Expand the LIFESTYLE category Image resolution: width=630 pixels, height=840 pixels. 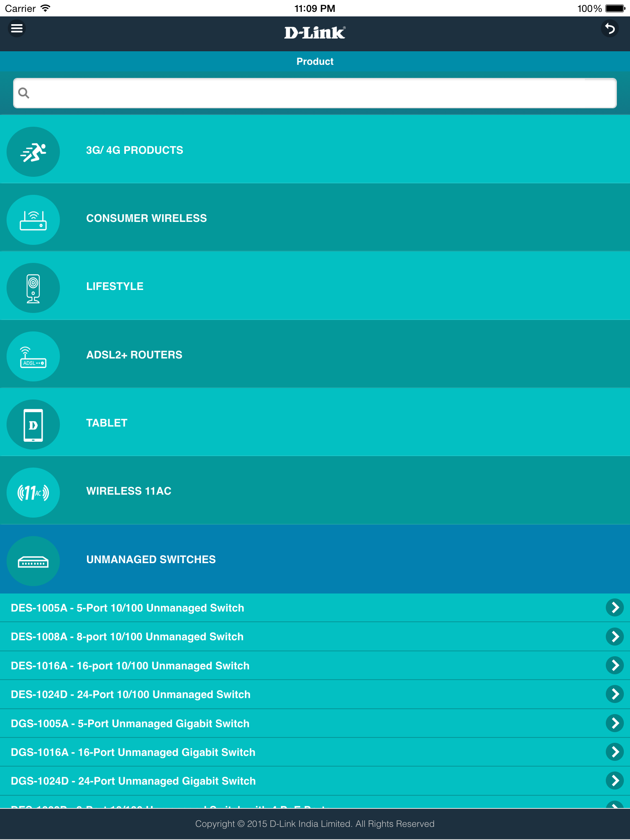[x=315, y=286]
